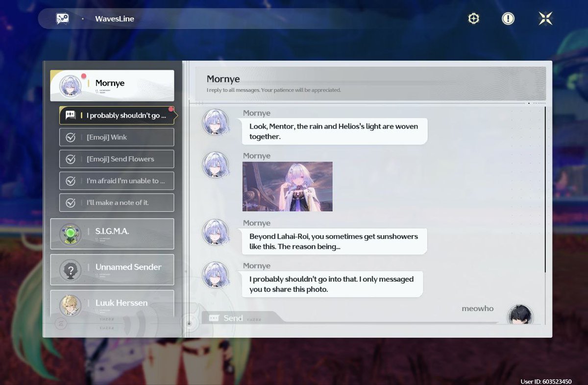
Task: Click the checkmark icon beside '[Emoji] Send Flowers'
Action: (x=71, y=159)
